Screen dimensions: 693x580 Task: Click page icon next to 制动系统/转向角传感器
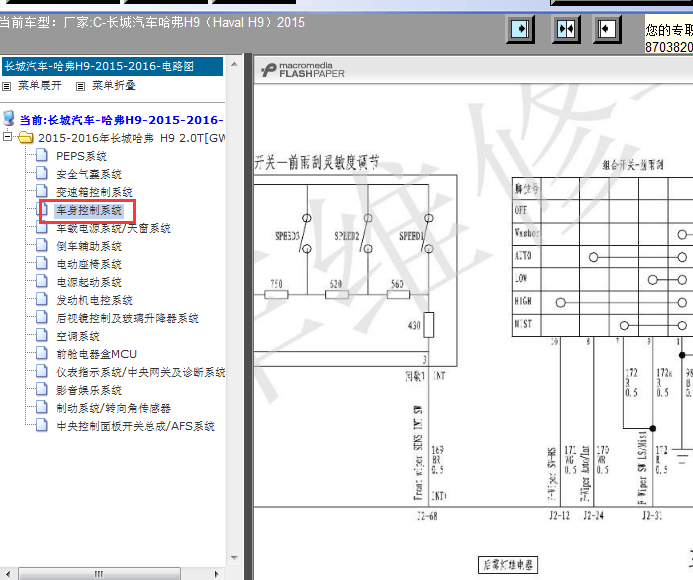click(x=42, y=408)
